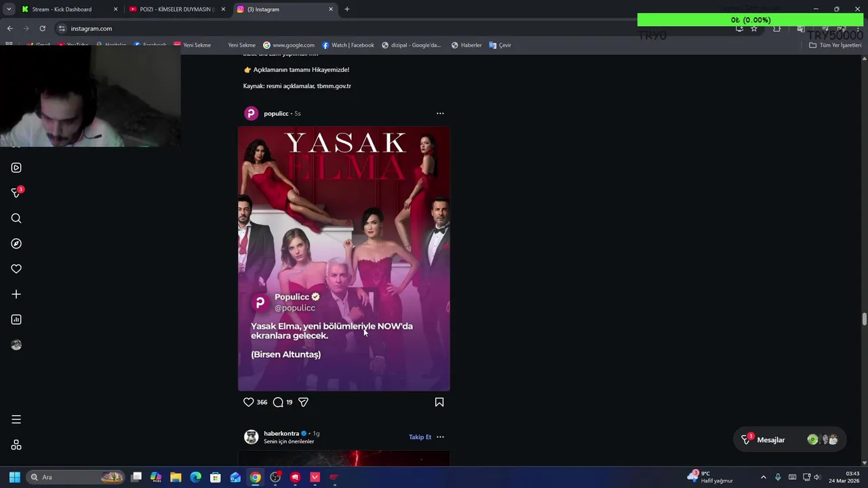Viewport: 868px width, 488px height.
Task: Like the populicc Yasak Elma post
Action: click(248, 402)
